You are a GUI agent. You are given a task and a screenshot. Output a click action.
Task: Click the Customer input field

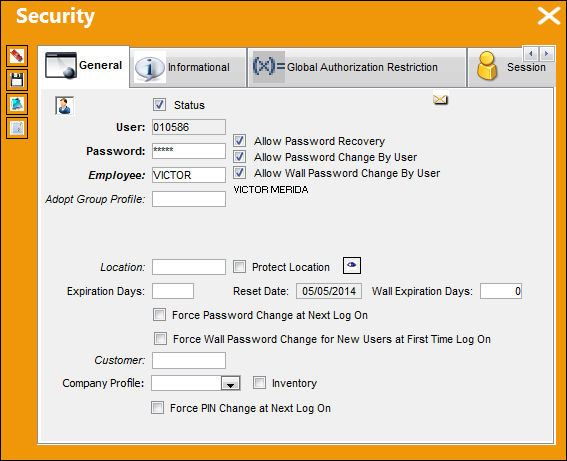(189, 360)
